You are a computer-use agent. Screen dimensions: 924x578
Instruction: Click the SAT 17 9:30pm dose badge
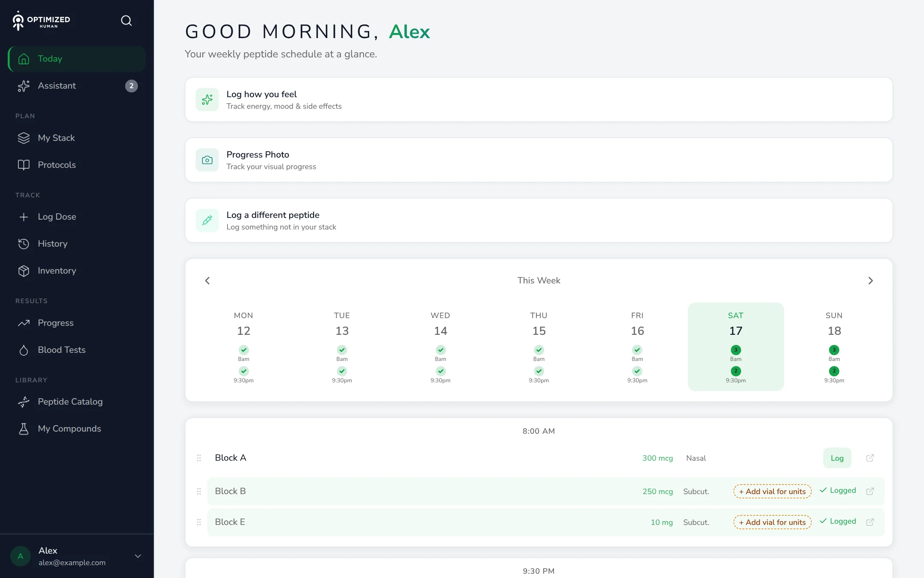point(736,371)
